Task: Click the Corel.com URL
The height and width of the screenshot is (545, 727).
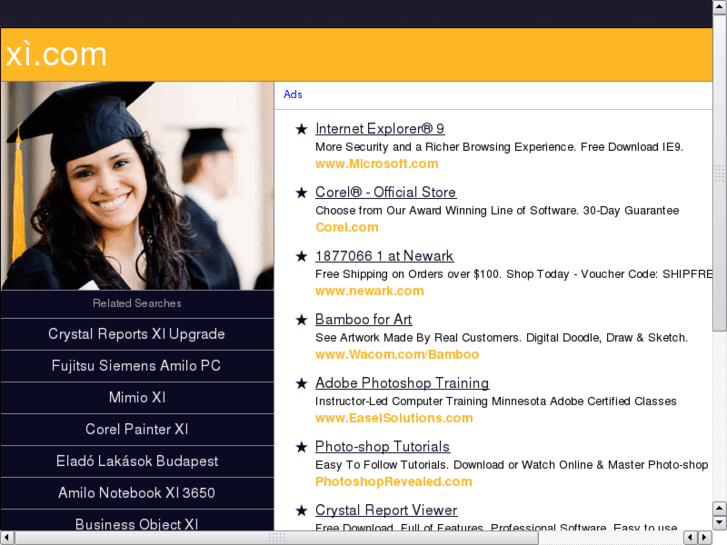Action: pos(347,227)
